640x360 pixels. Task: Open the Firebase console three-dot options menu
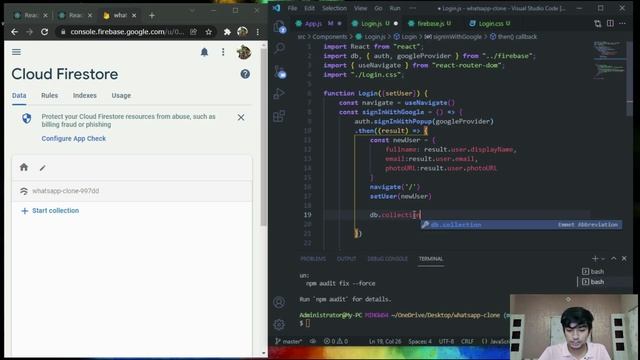[223, 52]
